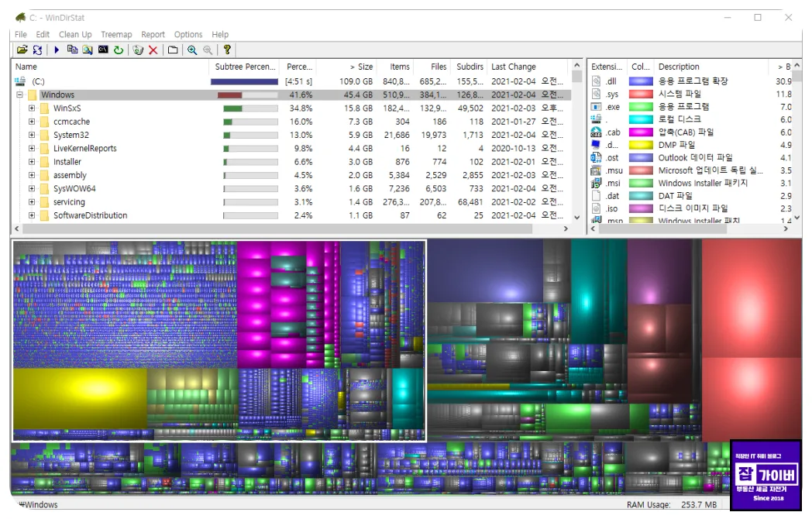812x519 pixels.
Task: Sort by the Size column header
Action: pos(346,67)
